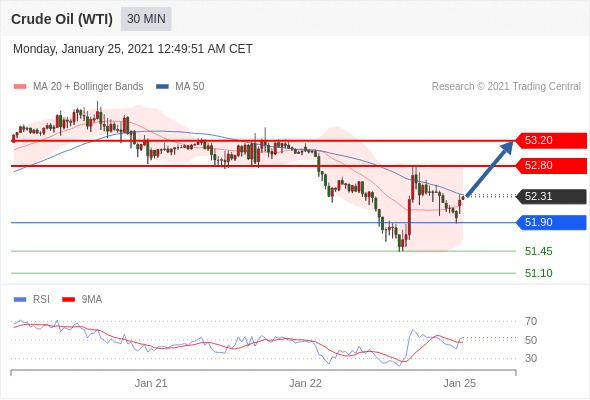Click the 51.10 support level label
This screenshot has height=400, width=590.
coord(538,273)
